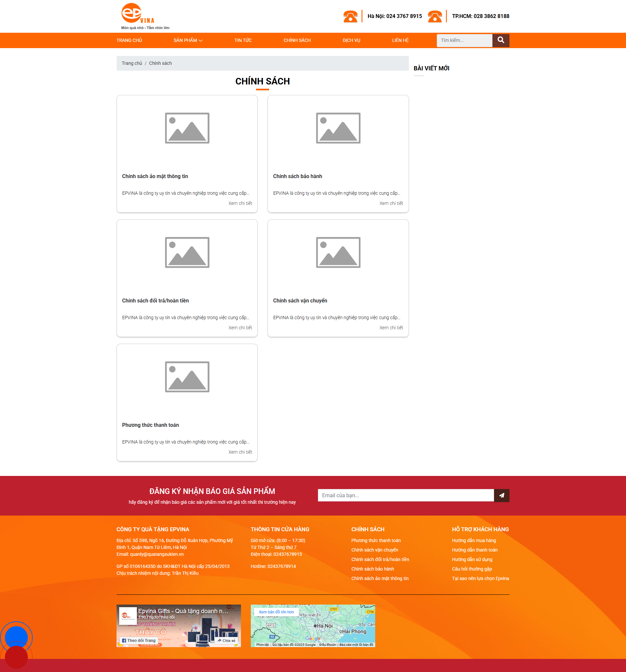626x672 pixels.
Task: Click 'Xem chi tiết' under Phương thức thanh toán
Action: 240,452
